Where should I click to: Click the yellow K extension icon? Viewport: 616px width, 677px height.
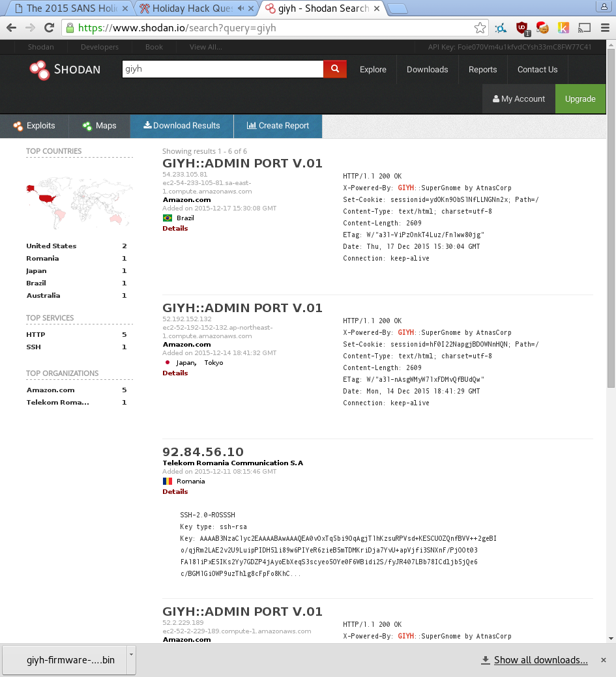[x=563, y=28]
